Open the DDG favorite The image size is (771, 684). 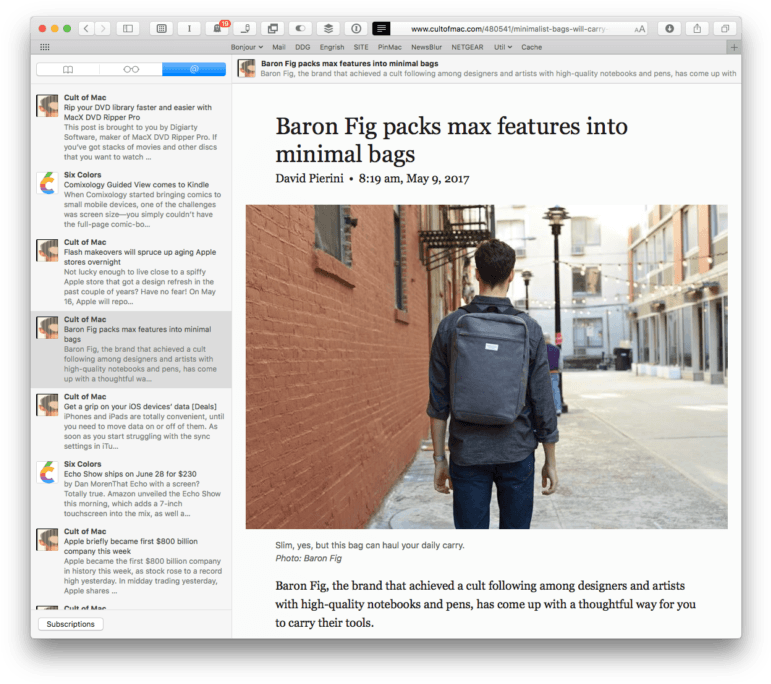[302, 47]
